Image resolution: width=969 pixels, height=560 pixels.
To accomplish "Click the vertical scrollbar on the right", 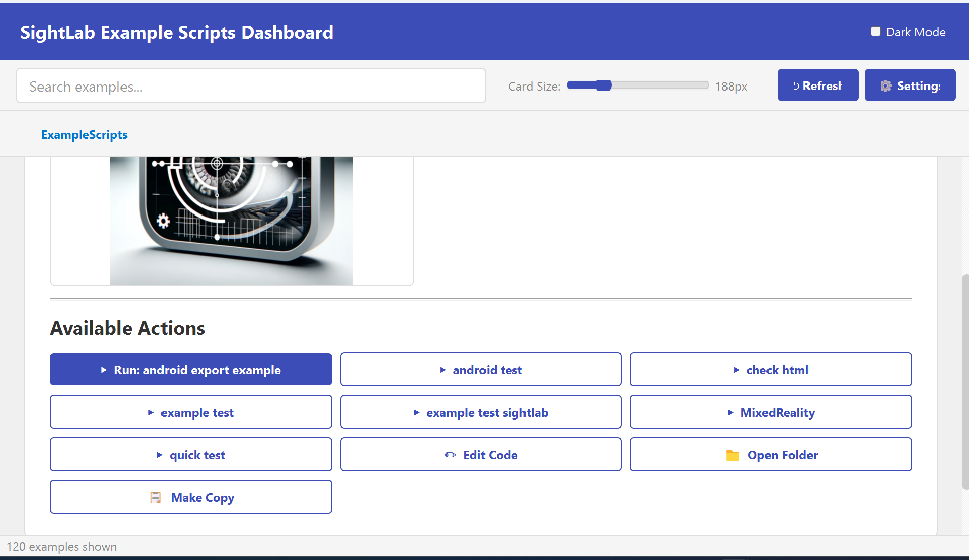I will point(965,381).
